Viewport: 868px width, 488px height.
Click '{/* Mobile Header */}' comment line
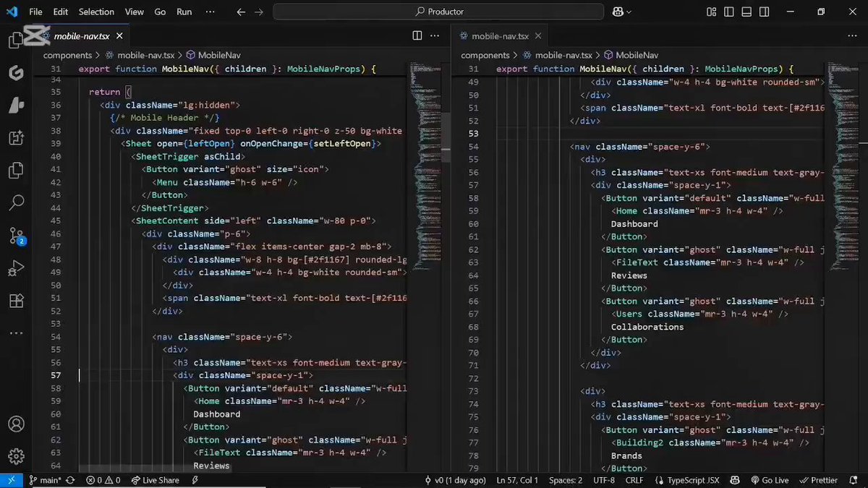[x=164, y=118]
